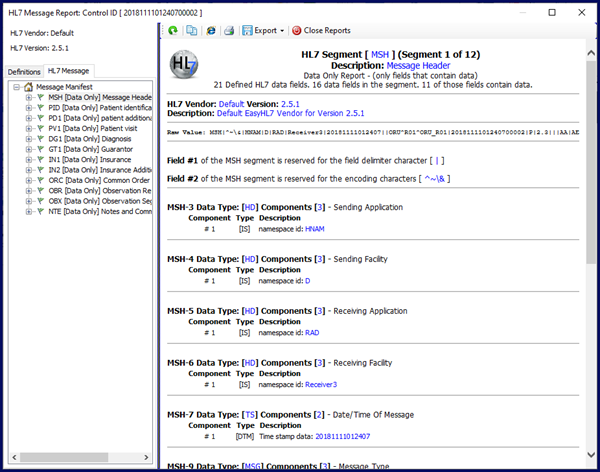Select IN2 Insurance Additional tree row
Viewport: 600px width, 472px height.
tap(99, 170)
